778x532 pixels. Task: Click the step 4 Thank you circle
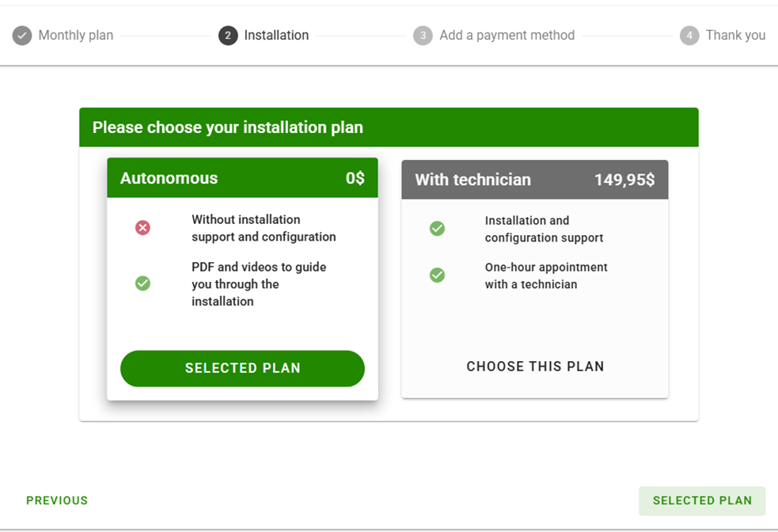pyautogui.click(x=689, y=36)
